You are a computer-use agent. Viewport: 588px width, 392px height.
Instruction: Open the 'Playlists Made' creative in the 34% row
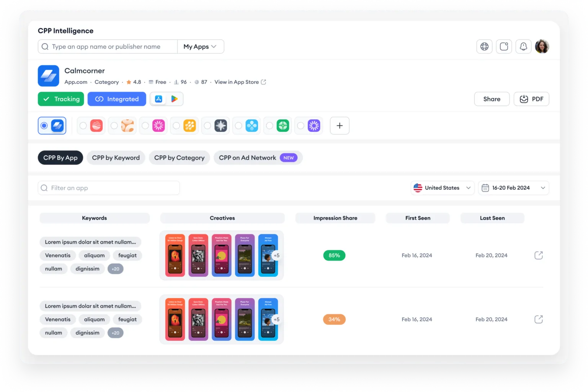click(x=222, y=319)
